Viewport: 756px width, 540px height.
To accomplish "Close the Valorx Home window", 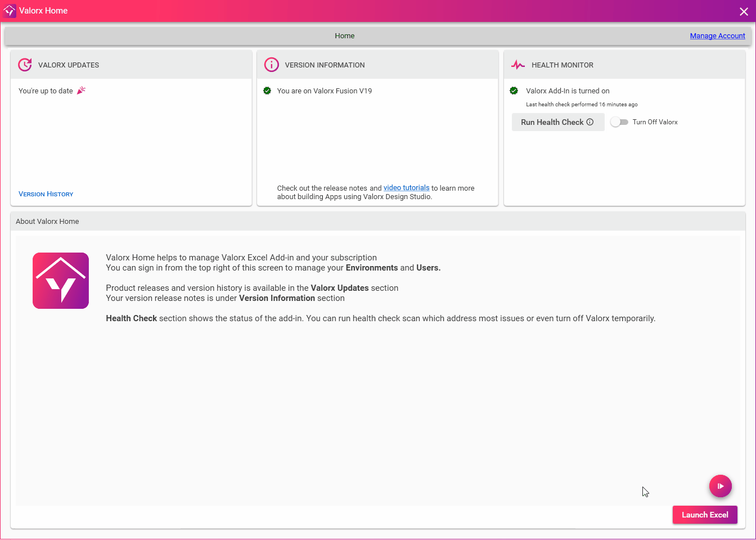I will (x=744, y=11).
